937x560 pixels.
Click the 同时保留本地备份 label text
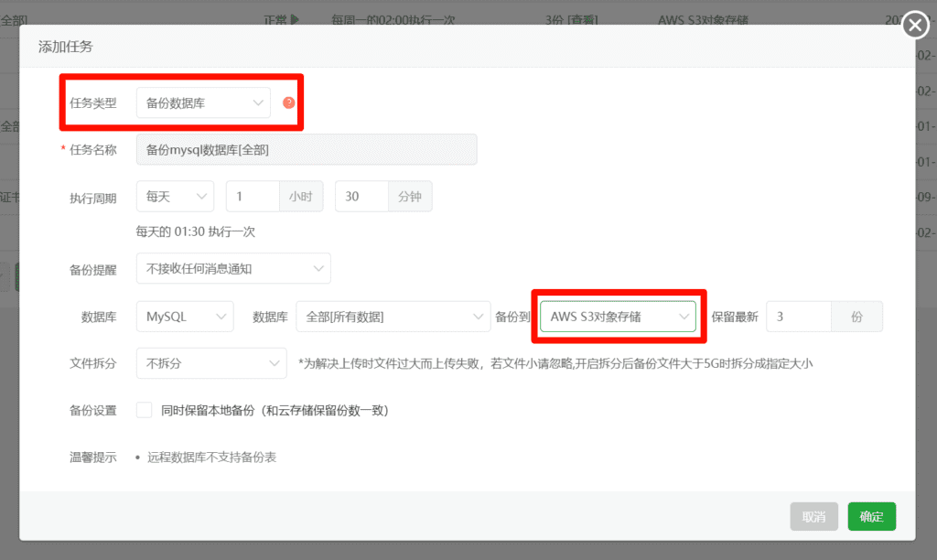click(x=275, y=411)
